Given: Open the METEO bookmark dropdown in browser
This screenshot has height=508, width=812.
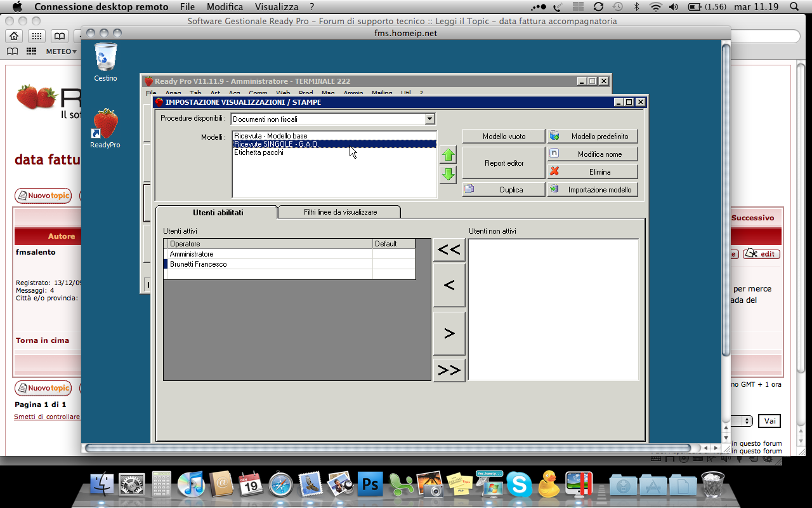Looking at the screenshot, I should [61, 51].
